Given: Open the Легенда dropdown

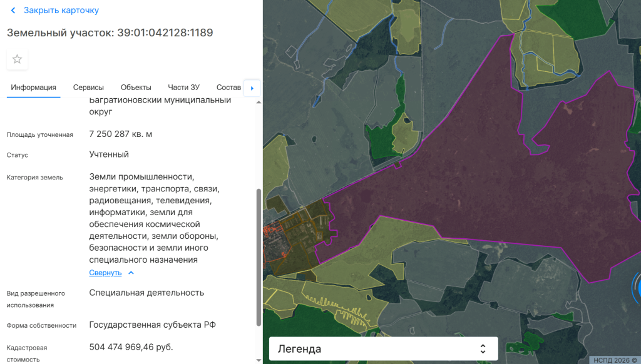Looking at the screenshot, I should point(383,349).
